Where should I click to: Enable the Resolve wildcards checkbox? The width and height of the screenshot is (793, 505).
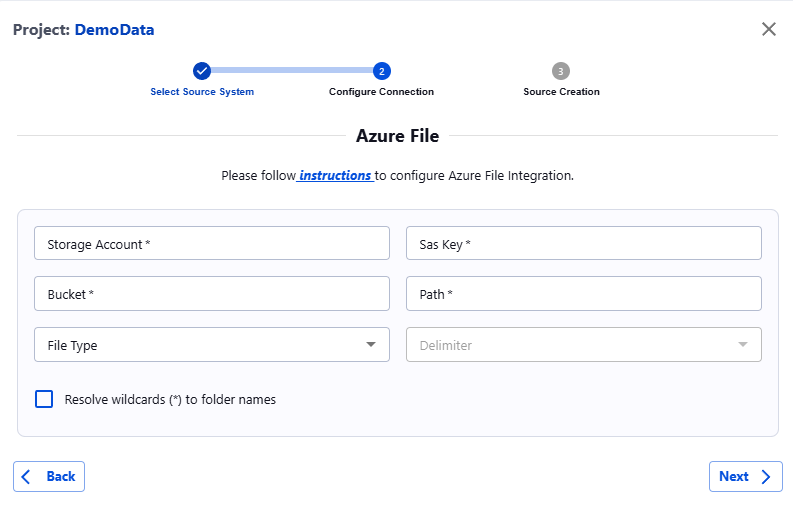44,399
